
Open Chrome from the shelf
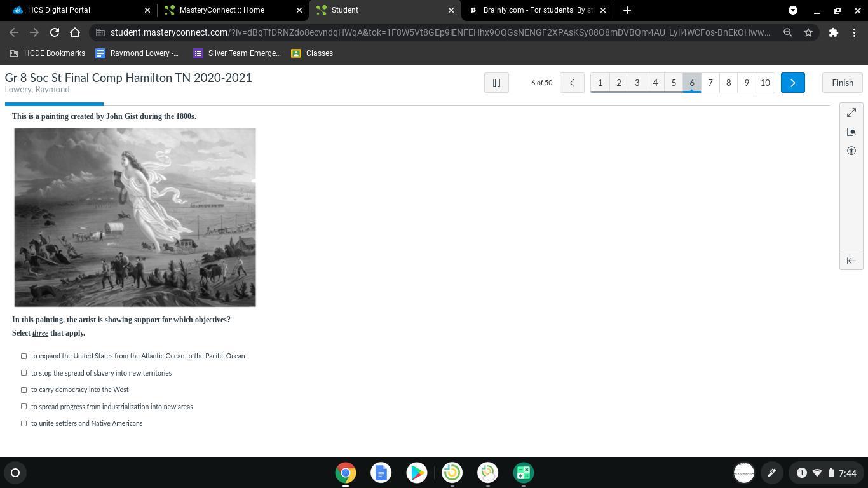346,473
